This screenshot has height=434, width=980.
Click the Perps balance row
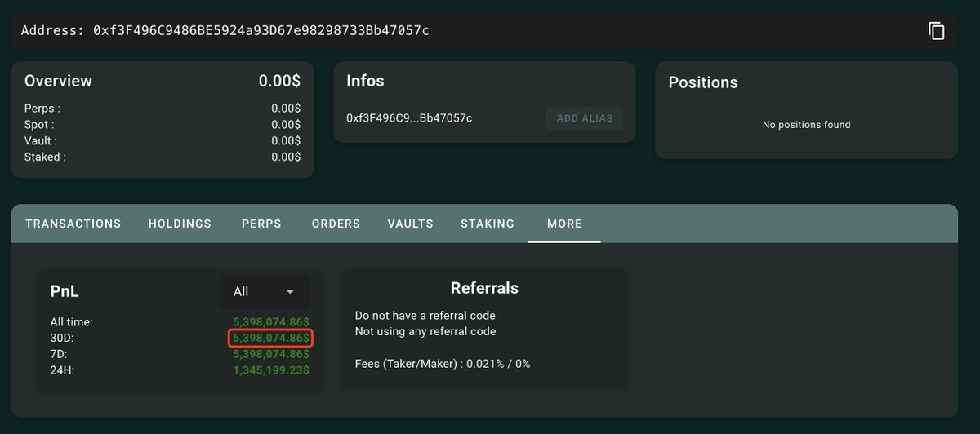pos(163,108)
